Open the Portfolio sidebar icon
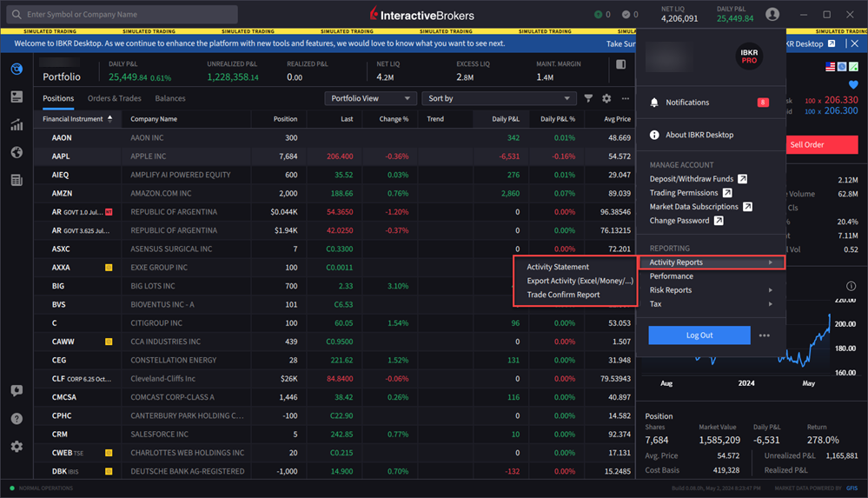 pyautogui.click(x=17, y=69)
